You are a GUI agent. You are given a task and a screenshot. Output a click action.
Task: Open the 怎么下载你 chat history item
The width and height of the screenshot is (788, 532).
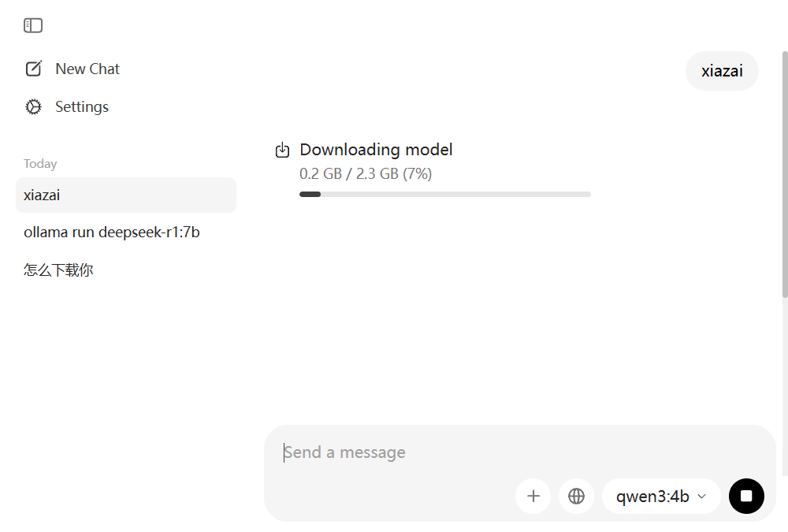(x=59, y=270)
